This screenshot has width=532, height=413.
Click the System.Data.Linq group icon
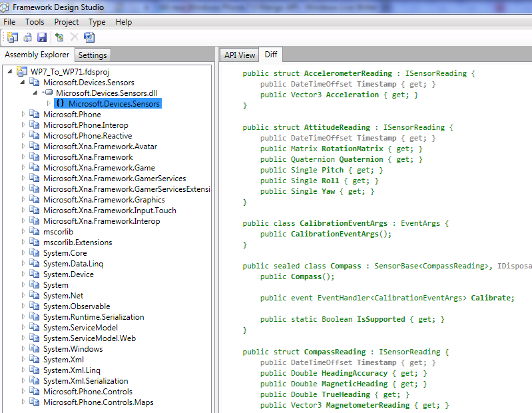(34, 263)
